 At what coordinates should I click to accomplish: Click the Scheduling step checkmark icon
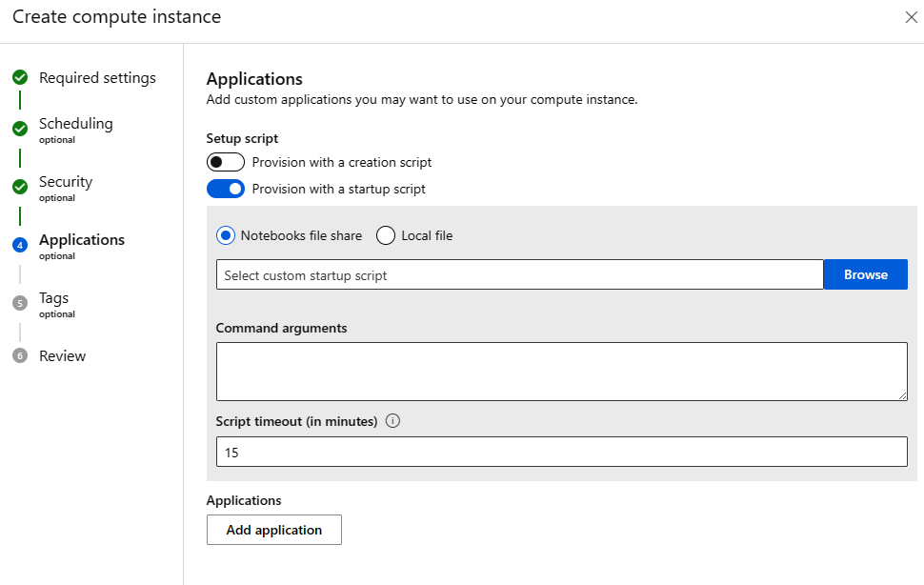pos(20,129)
